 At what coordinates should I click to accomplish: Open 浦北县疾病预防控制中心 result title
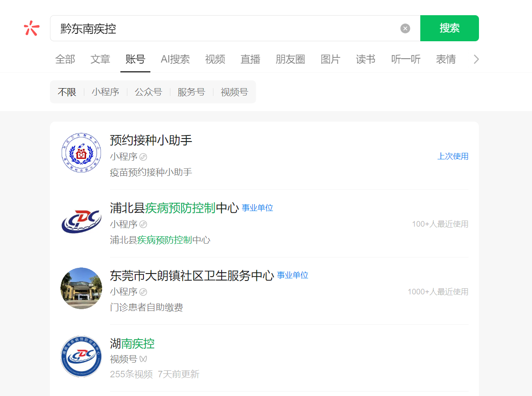click(x=174, y=208)
